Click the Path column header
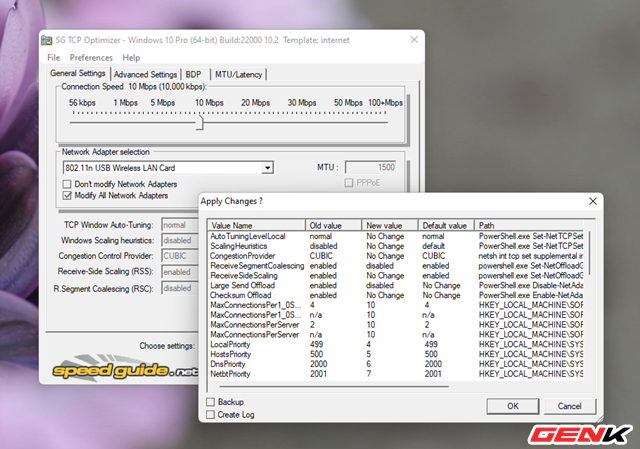This screenshot has height=449, width=640. [529, 225]
